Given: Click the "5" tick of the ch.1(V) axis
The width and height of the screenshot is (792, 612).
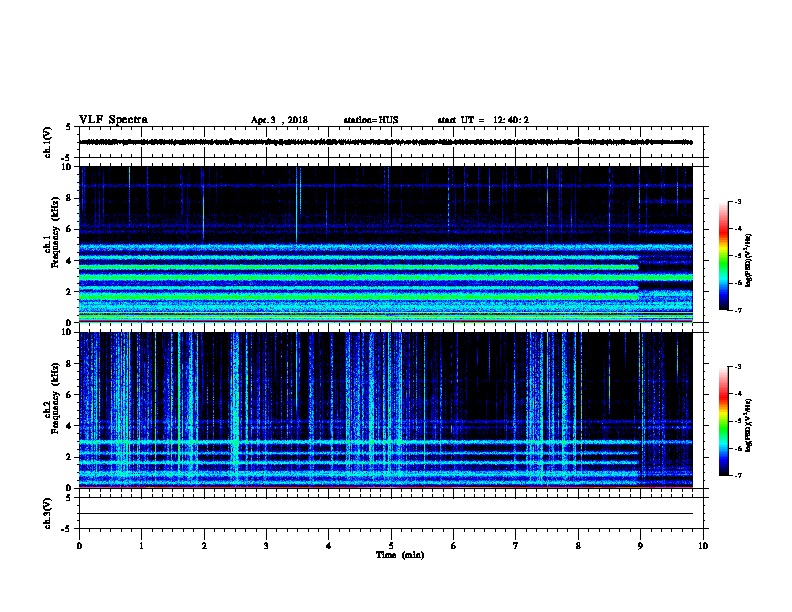Looking at the screenshot, I should click(69, 127).
